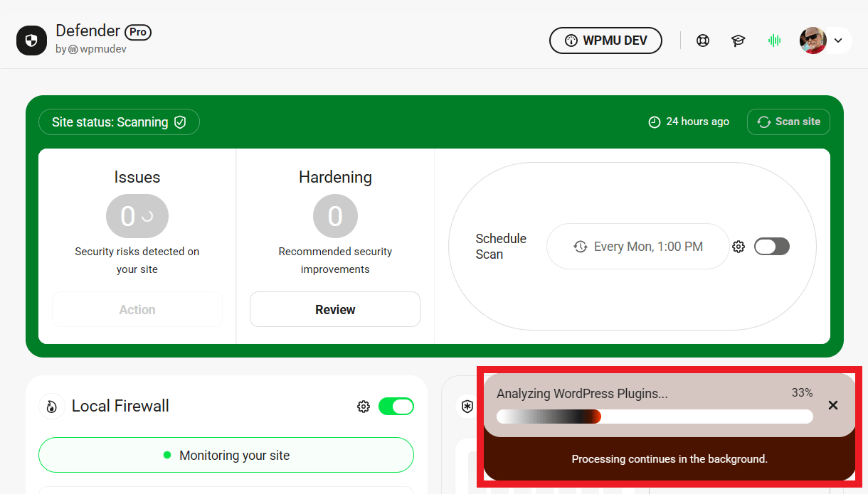
Task: Click the Review hardening button
Action: [x=335, y=309]
